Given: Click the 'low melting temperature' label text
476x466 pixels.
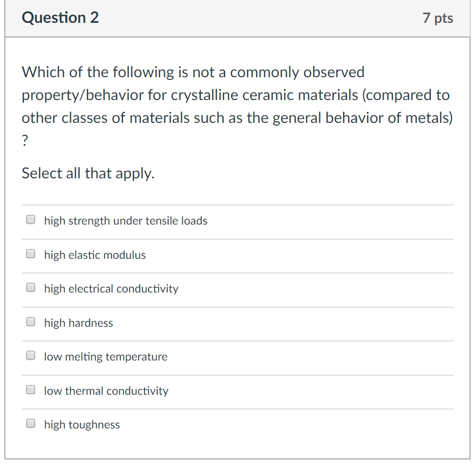Looking at the screenshot, I should click(x=106, y=357).
